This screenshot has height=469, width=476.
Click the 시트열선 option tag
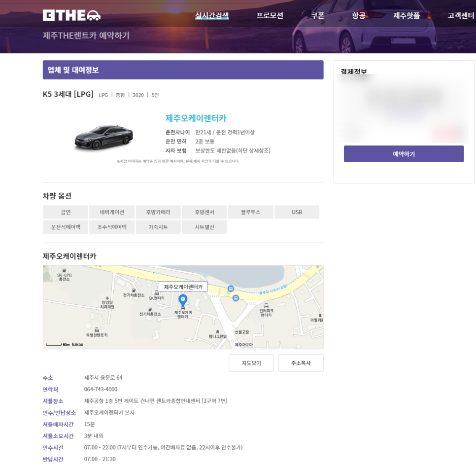204,227
